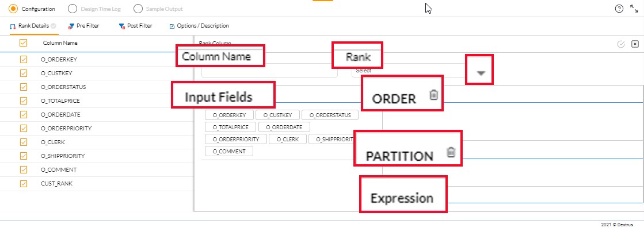Uncheck the O_CLERK checkbox
Viewport: 644px width, 228px height.
coord(24,142)
